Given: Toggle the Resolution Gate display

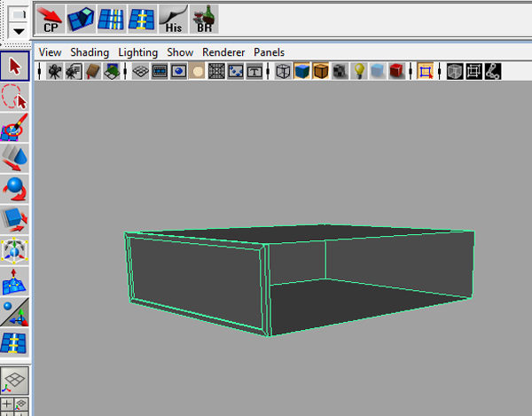Looking at the screenshot, I should pos(178,71).
